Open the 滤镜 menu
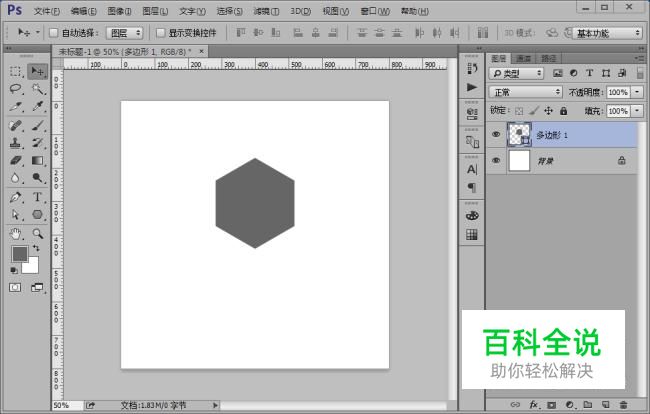This screenshot has width=650, height=414. 265,10
